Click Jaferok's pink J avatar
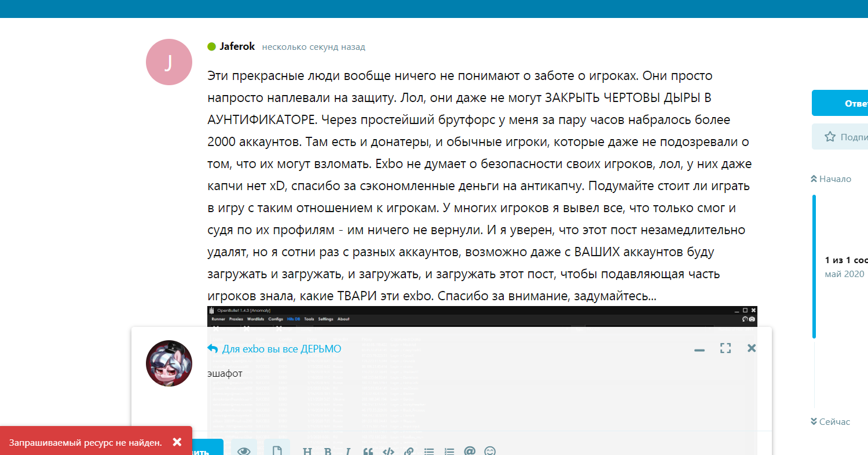The height and width of the screenshot is (455, 868). 169,62
